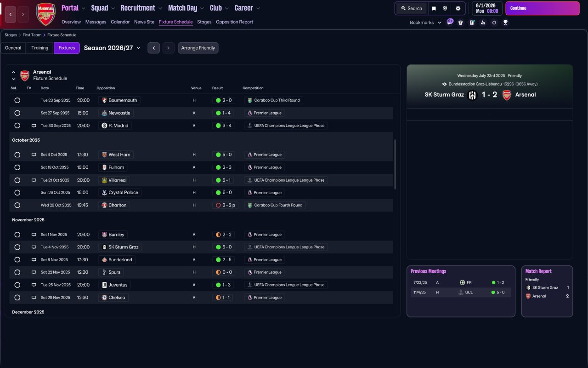Switch to the Training tab
This screenshot has width=588, height=368.
pyautogui.click(x=40, y=48)
